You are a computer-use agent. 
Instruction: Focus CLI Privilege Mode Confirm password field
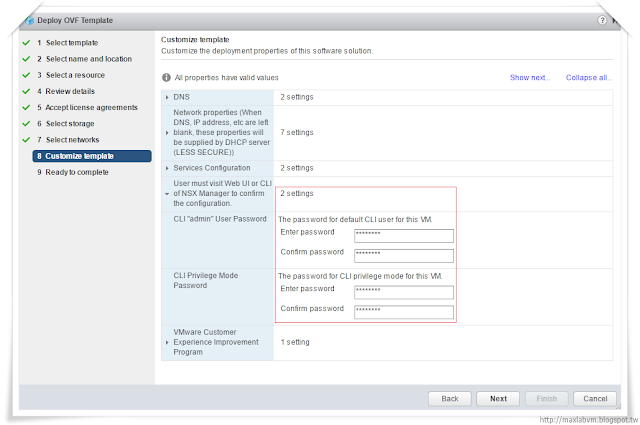click(x=404, y=312)
